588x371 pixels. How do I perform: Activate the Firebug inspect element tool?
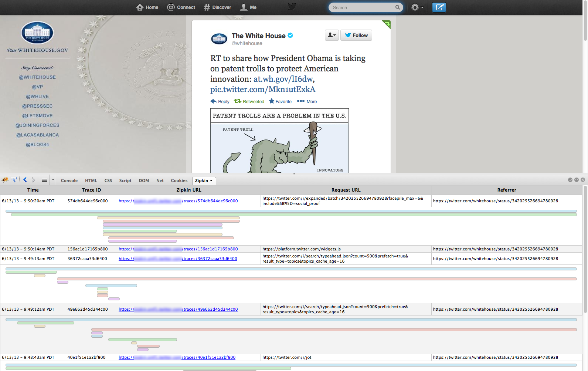coord(14,180)
